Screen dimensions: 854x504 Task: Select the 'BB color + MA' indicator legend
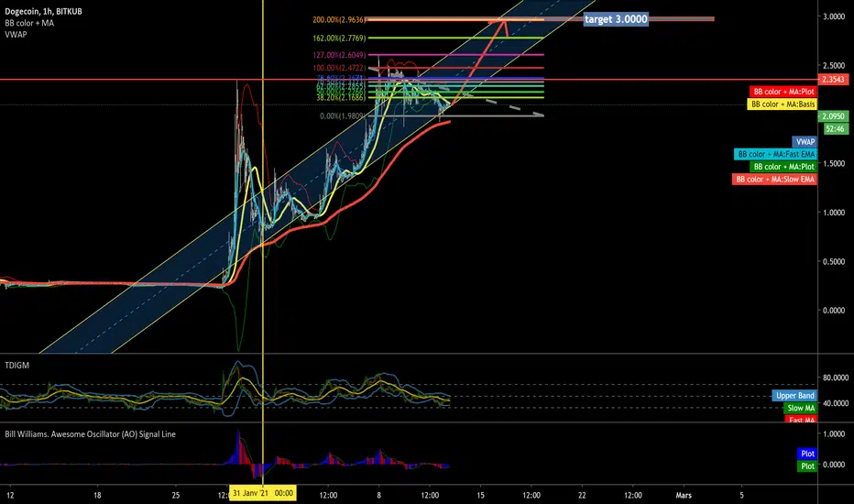[x=29, y=23]
